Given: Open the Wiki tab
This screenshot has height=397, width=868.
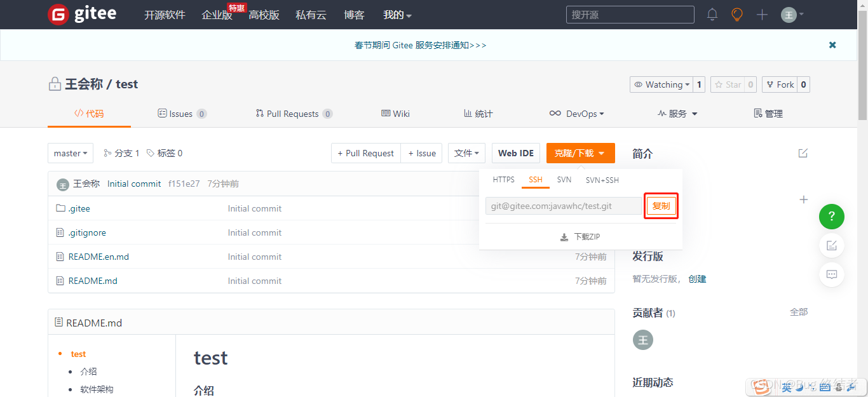Looking at the screenshot, I should 395,114.
